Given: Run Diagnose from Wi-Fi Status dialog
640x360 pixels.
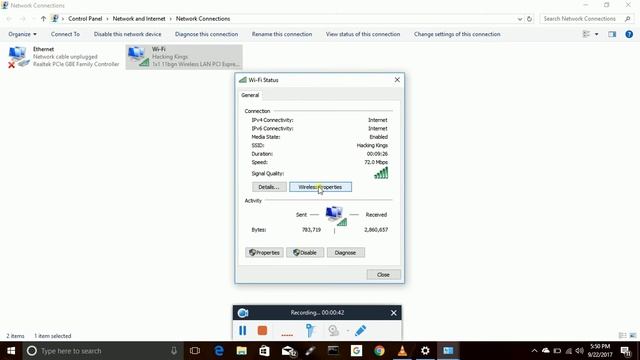Looking at the screenshot, I should (x=345, y=253).
